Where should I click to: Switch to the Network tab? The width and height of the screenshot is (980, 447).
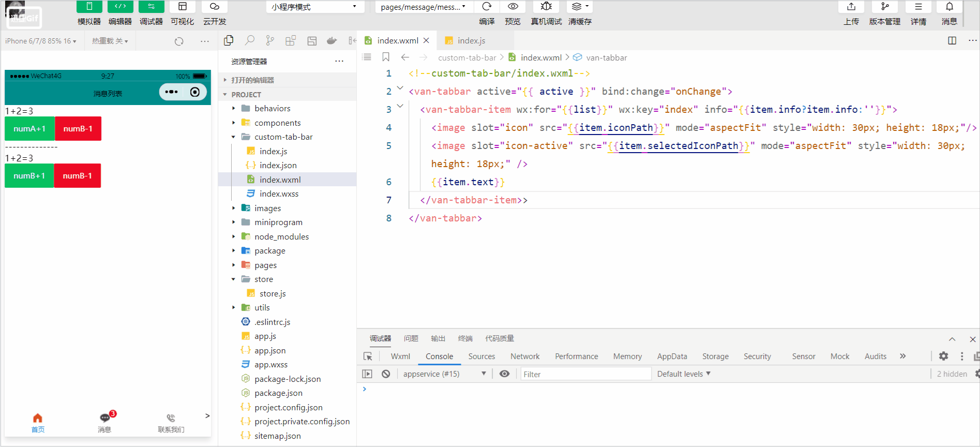525,356
